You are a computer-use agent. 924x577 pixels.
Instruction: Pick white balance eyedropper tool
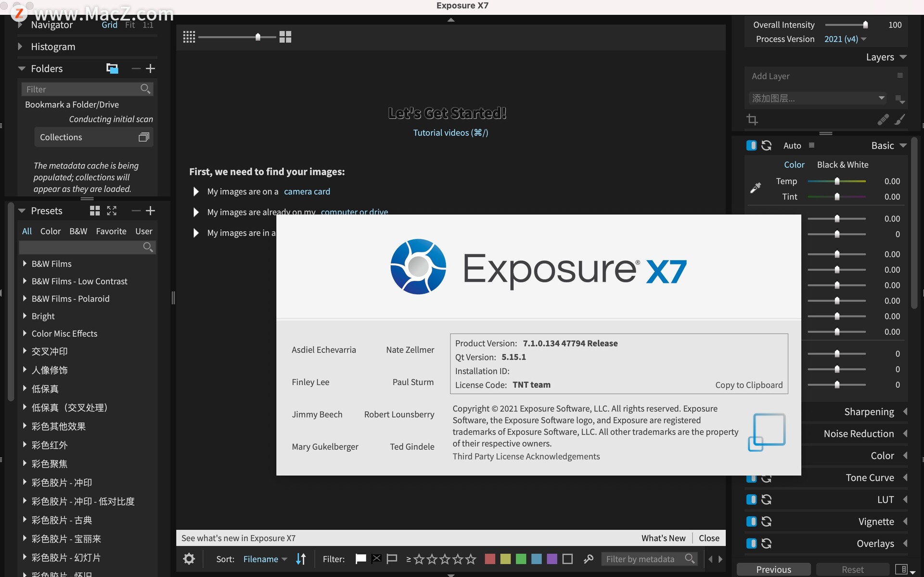click(x=756, y=188)
